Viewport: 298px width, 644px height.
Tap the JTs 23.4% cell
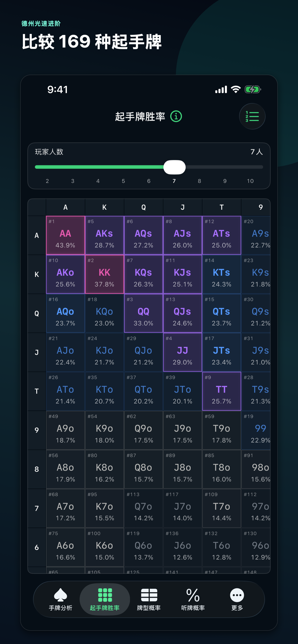pos(221,352)
